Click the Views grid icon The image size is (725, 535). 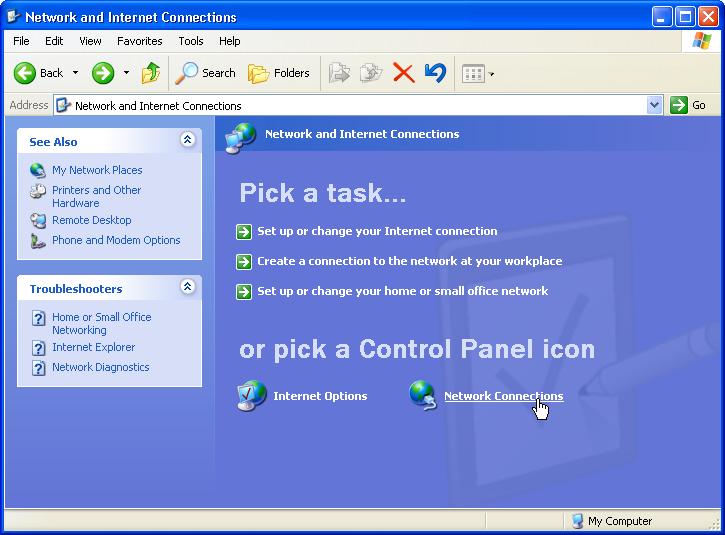473,74
